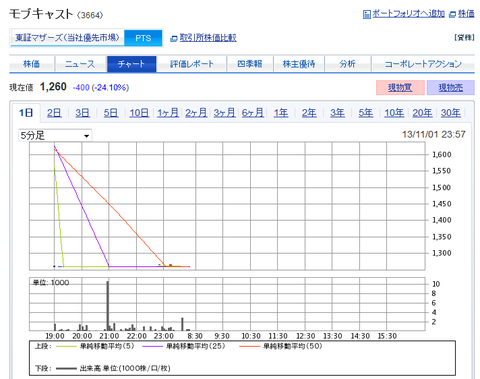480x379 pixels.
Task: Open ポートフォリオへ追加 link
Action: coord(408,14)
